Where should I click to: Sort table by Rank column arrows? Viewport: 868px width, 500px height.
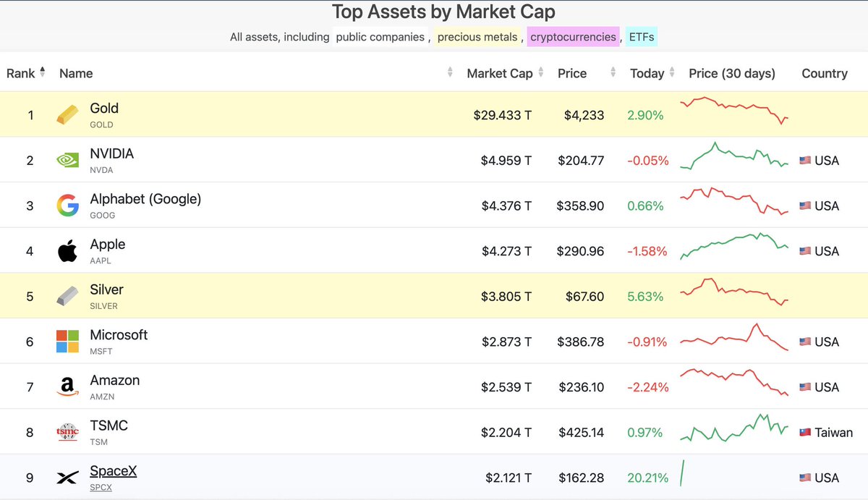pyautogui.click(x=43, y=72)
